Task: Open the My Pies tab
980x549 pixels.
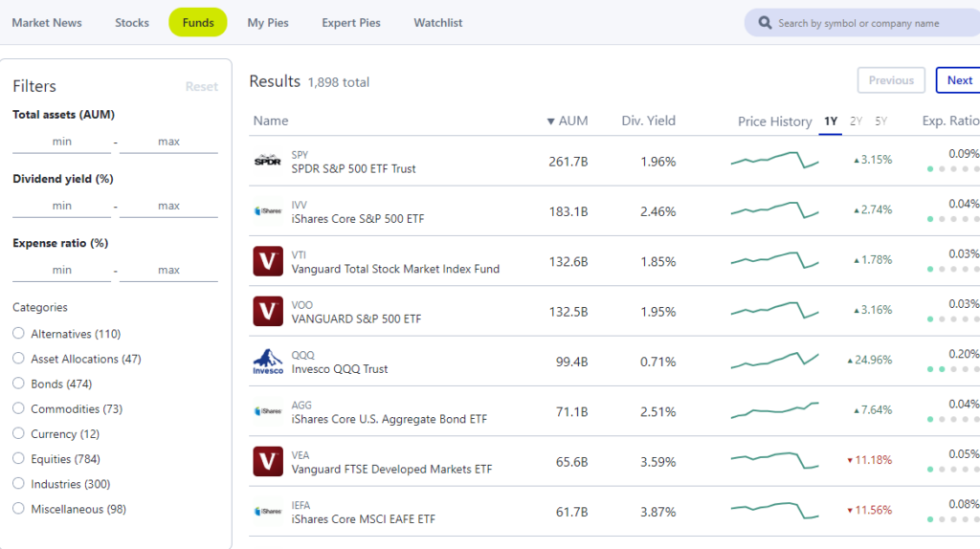Action: tap(268, 23)
